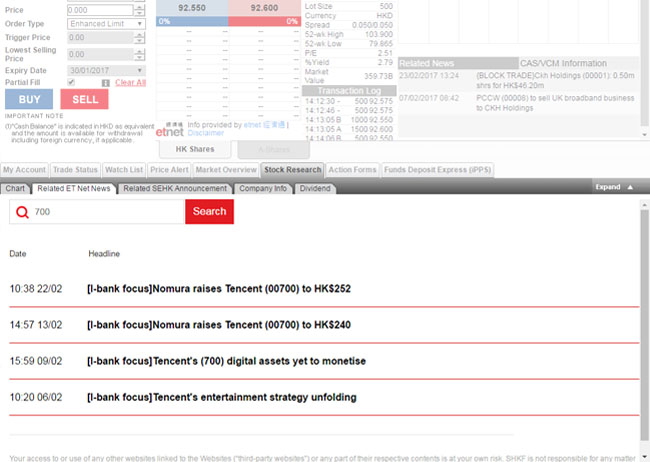
Task: Click the news list vertical scrollbar
Action: 644,323
